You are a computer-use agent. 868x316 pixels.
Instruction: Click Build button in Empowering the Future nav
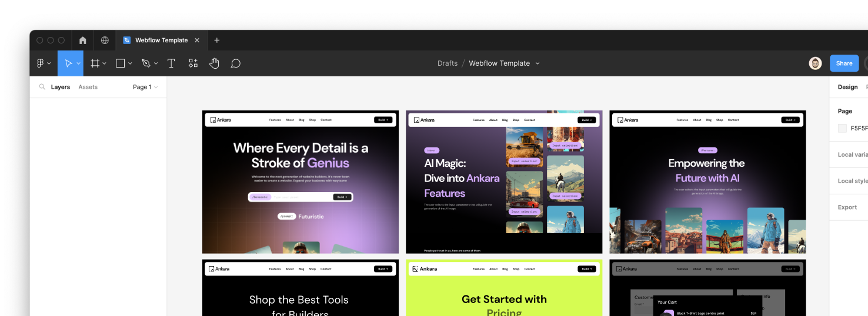tap(790, 120)
